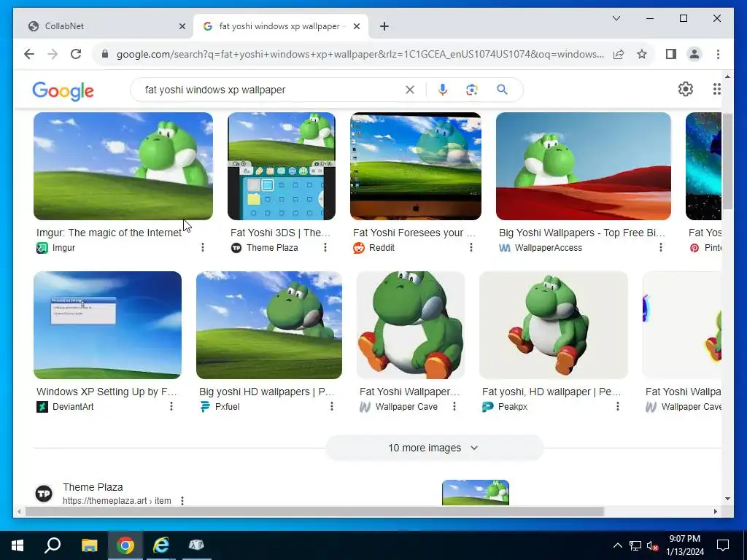Click the Reddit iMac Yoshi wallpaper thumbnail
This screenshot has height=560, width=747.
pyautogui.click(x=415, y=166)
